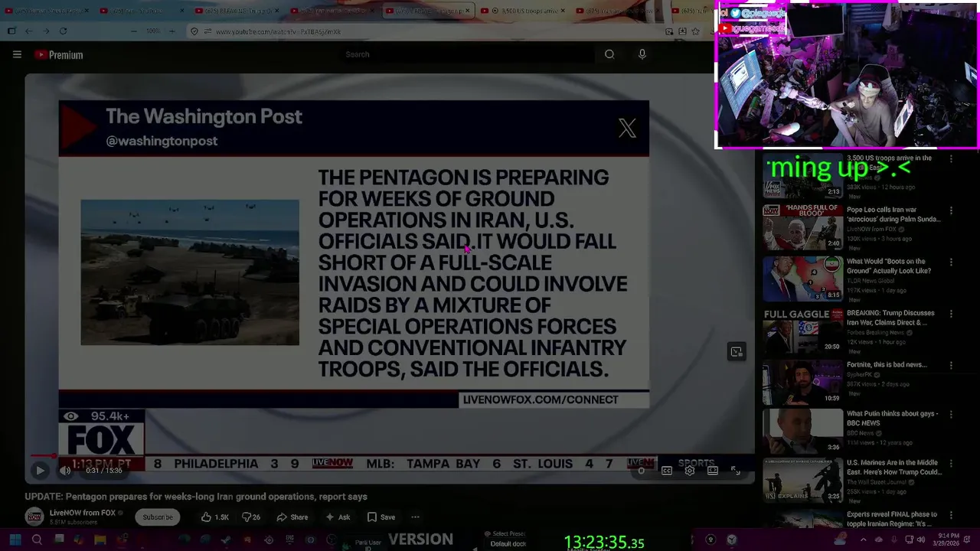Go back with the browser back arrow
The height and width of the screenshot is (551, 980).
tap(28, 31)
